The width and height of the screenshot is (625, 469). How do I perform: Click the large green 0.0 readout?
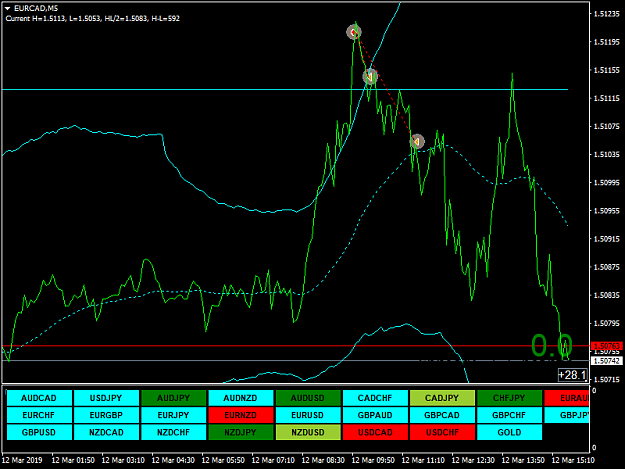pyautogui.click(x=552, y=345)
